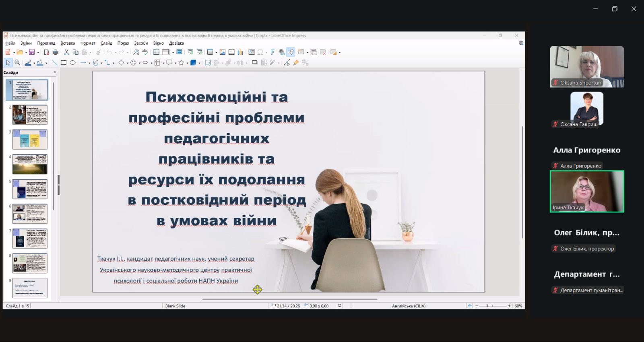Screen dimensions: 644x342
Task: Select slide 3 thumbnail in the Слайди panel
Action: pos(30,139)
